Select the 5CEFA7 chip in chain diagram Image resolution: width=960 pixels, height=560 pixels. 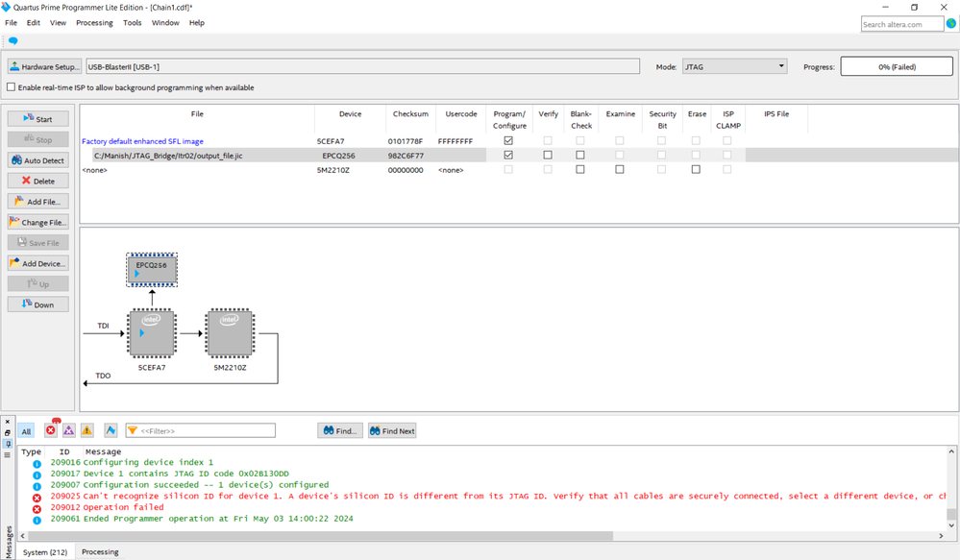(152, 333)
